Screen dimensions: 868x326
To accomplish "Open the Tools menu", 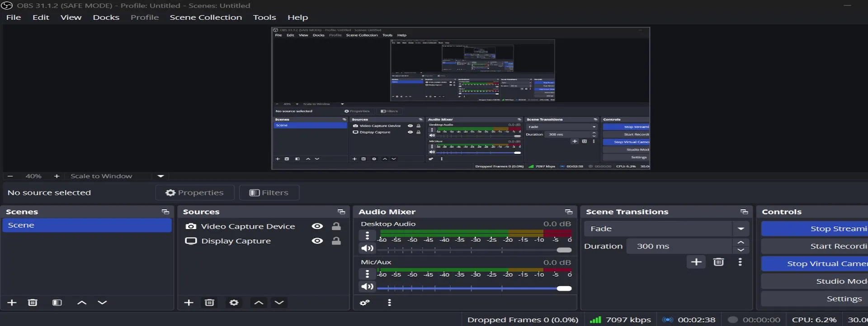I will [x=264, y=17].
